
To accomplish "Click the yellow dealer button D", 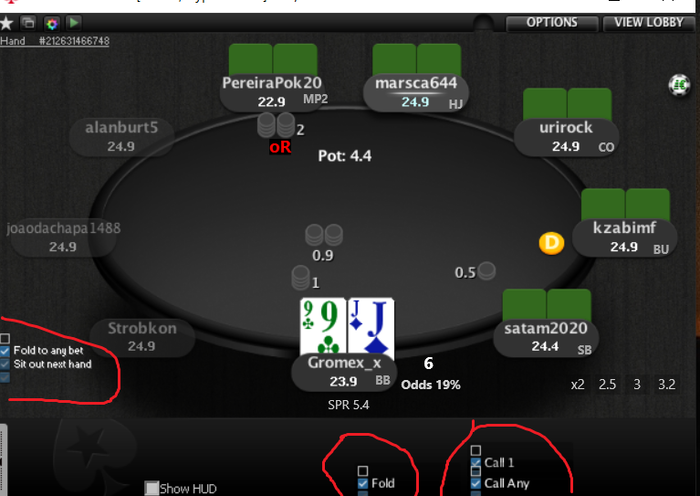I will pos(551,243).
